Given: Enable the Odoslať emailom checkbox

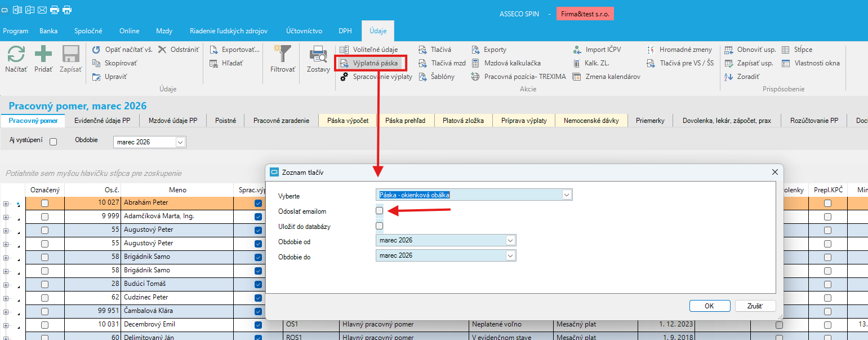Looking at the screenshot, I should (x=380, y=211).
